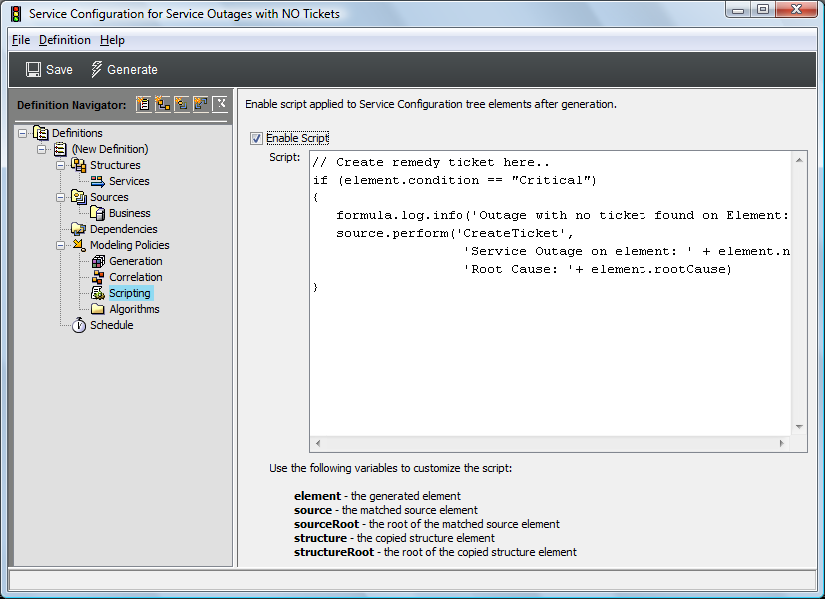Click the new structure icon in Definition Navigator

tap(163, 104)
